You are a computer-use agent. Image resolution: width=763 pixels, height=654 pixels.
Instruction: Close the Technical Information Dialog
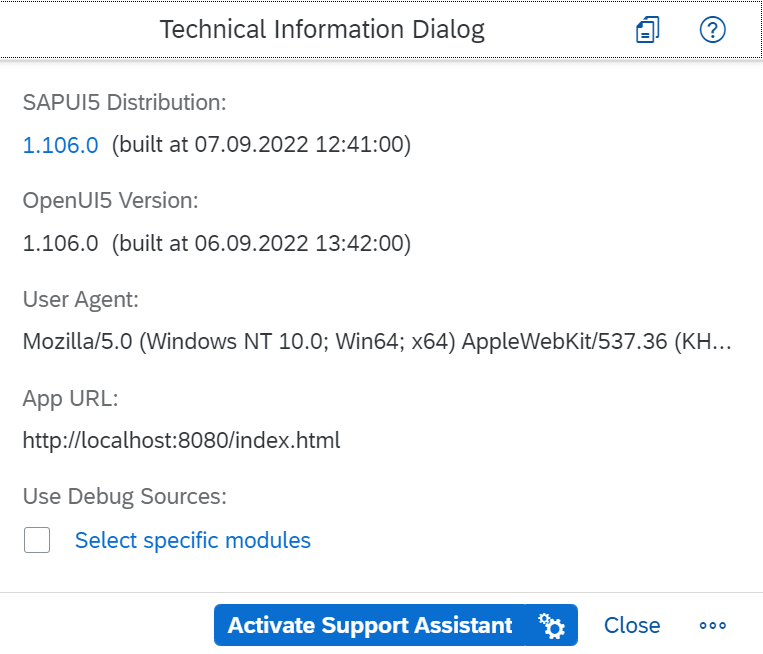pyautogui.click(x=632, y=625)
